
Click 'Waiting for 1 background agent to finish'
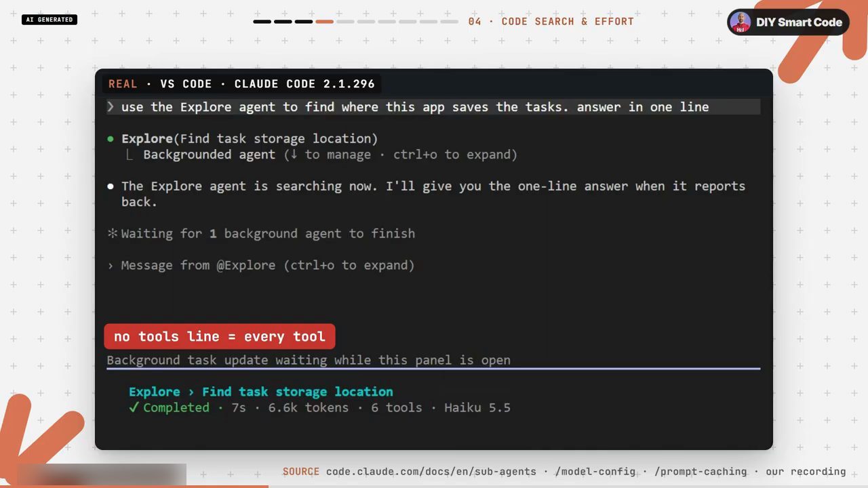[x=268, y=233]
